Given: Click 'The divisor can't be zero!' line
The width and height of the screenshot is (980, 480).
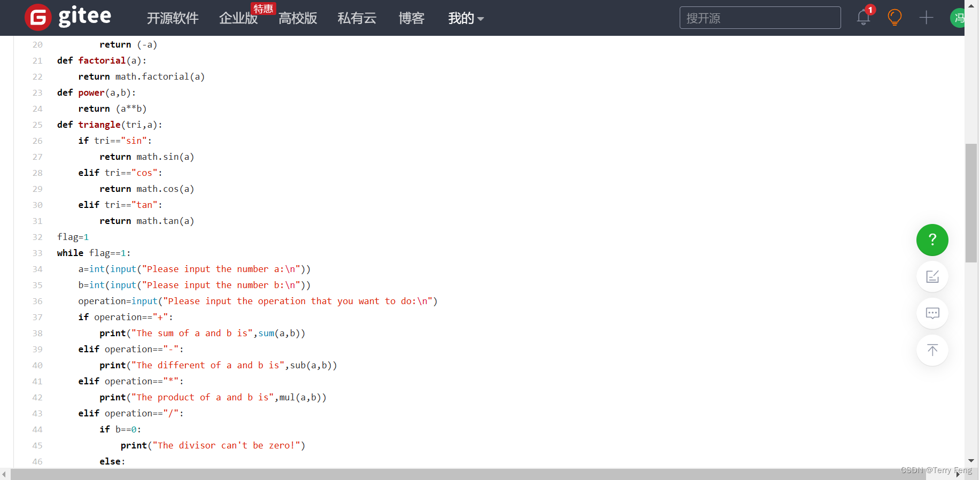Looking at the screenshot, I should (213, 446).
